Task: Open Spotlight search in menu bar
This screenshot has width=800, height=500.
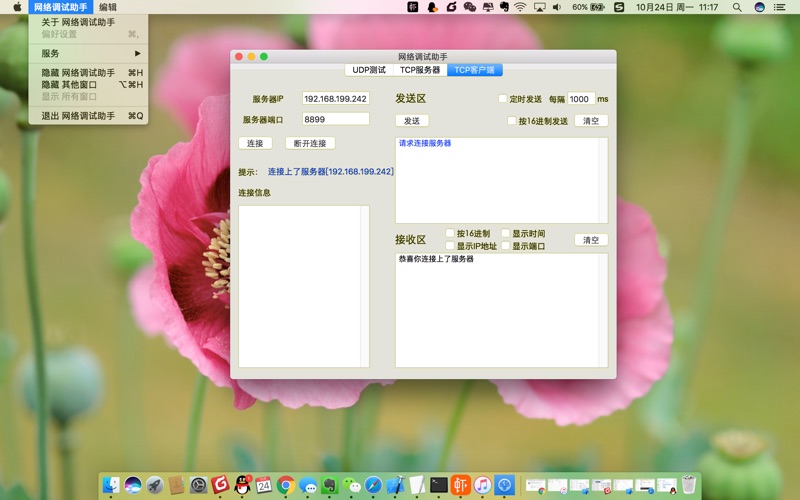Action: [735, 7]
